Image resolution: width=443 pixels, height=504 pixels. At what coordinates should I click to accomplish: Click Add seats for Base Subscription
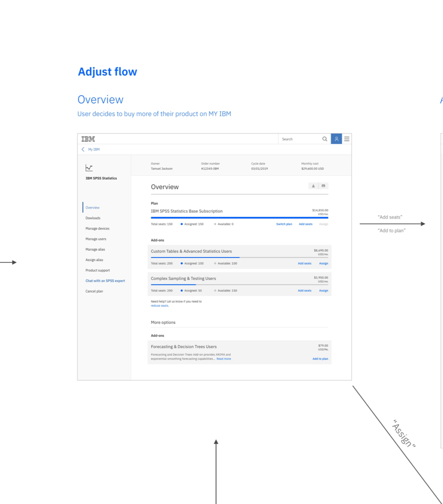tap(305, 224)
